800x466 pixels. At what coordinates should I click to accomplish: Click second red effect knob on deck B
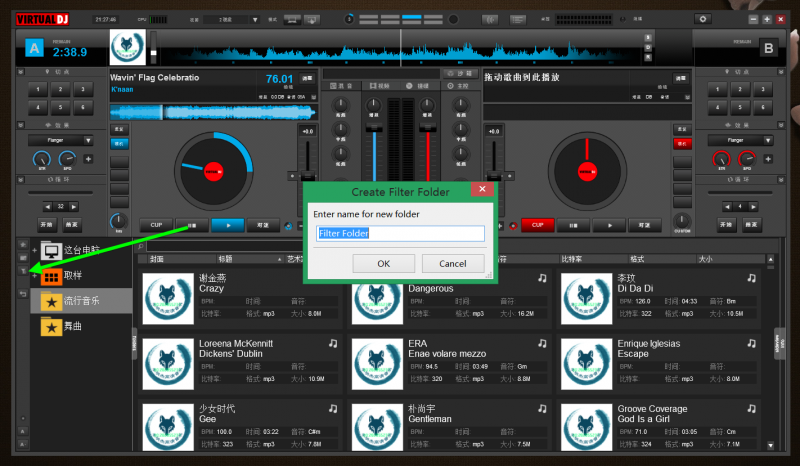[746, 159]
